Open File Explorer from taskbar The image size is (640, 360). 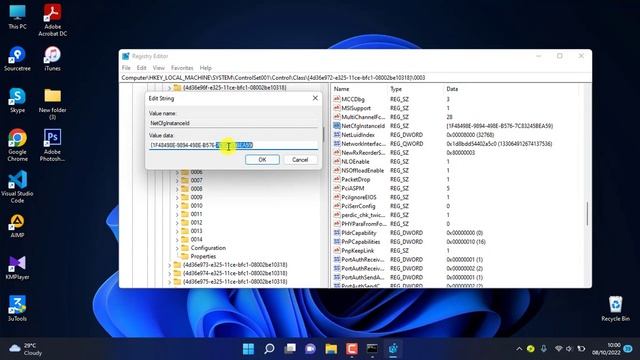click(x=331, y=349)
